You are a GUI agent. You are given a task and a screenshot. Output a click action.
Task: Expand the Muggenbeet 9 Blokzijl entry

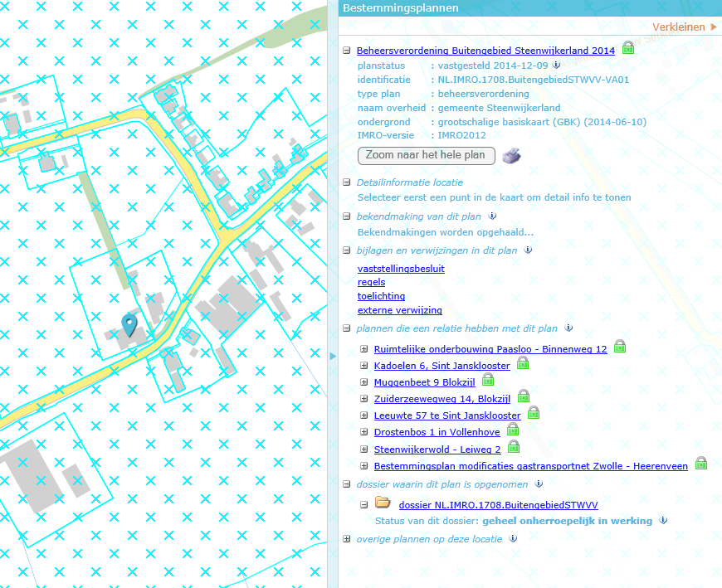click(363, 381)
